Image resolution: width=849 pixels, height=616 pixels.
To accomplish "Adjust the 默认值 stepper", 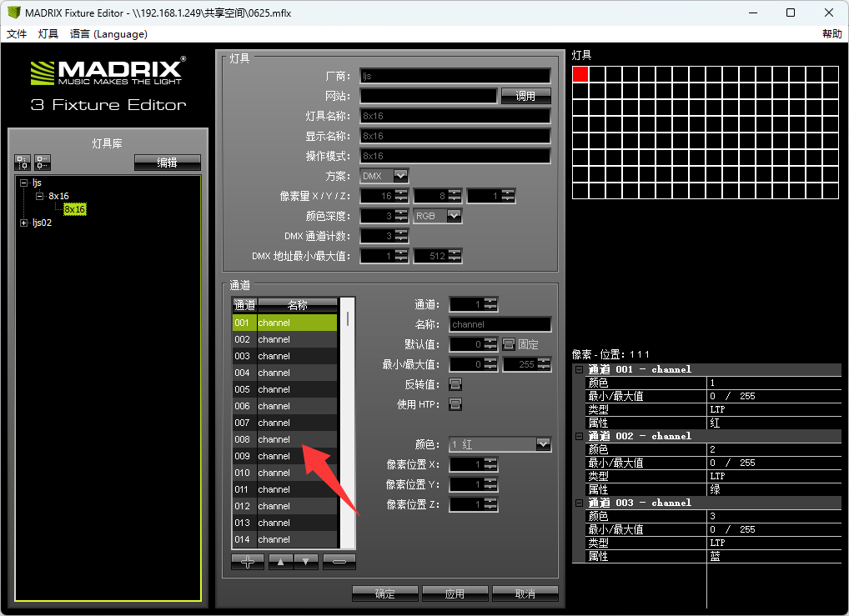I will 490,344.
